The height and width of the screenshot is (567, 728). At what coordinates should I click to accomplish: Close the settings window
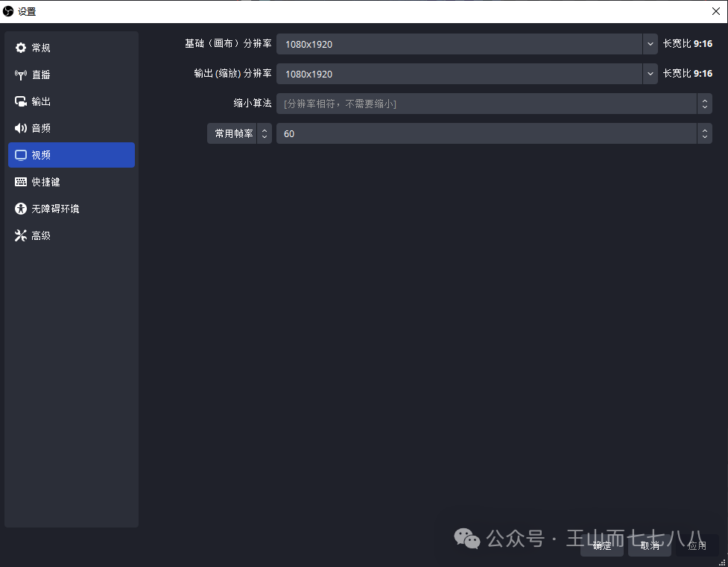click(715, 11)
